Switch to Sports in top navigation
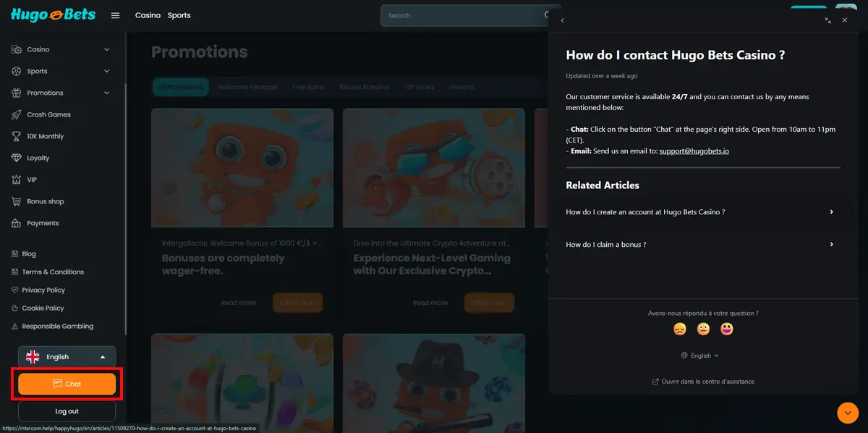The height and width of the screenshot is (433, 868). point(179,15)
